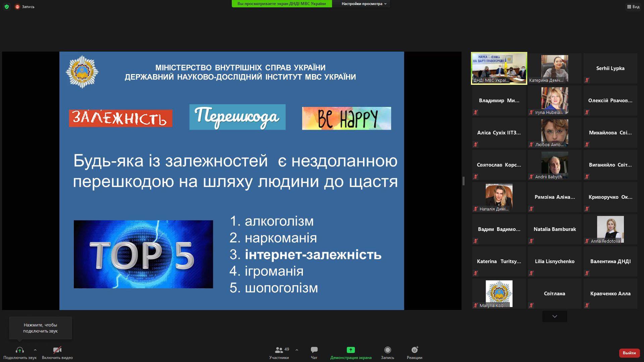Click the headphone join audio icon
Screen dimensions: 644x362
pos(19,350)
